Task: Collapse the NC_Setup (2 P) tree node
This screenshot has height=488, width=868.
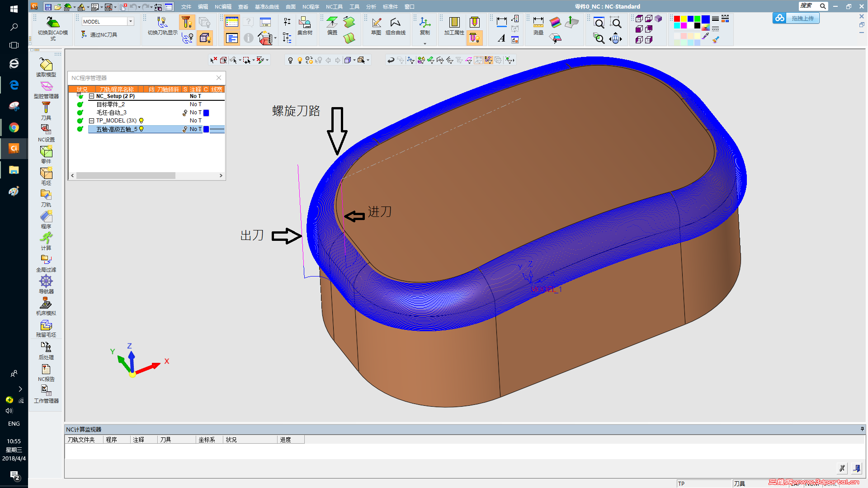Action: (91, 96)
